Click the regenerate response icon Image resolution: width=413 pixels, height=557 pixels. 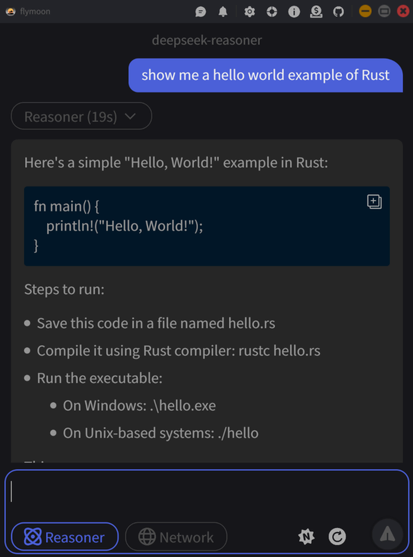coord(337,536)
